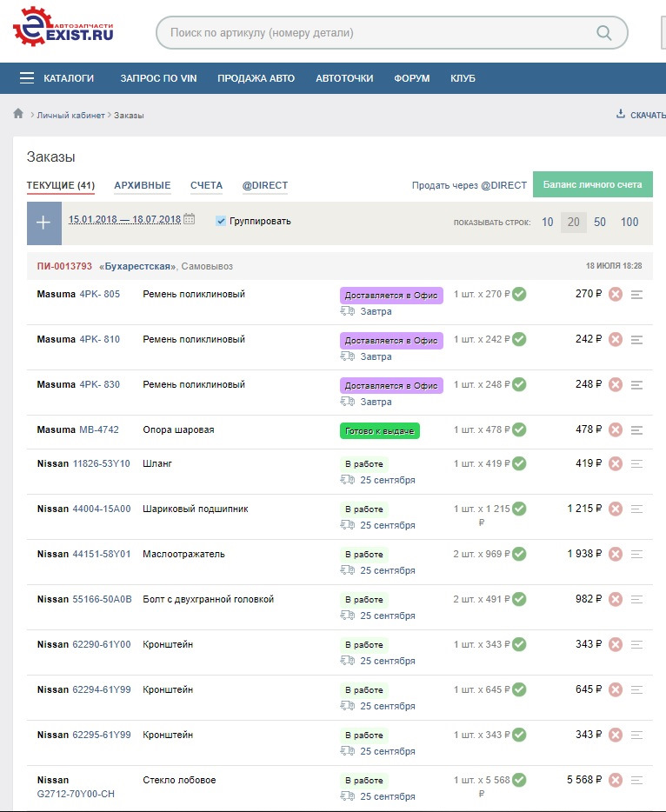
Task: Click the download icon next to СКАЧАТЬ
Action: [621, 113]
